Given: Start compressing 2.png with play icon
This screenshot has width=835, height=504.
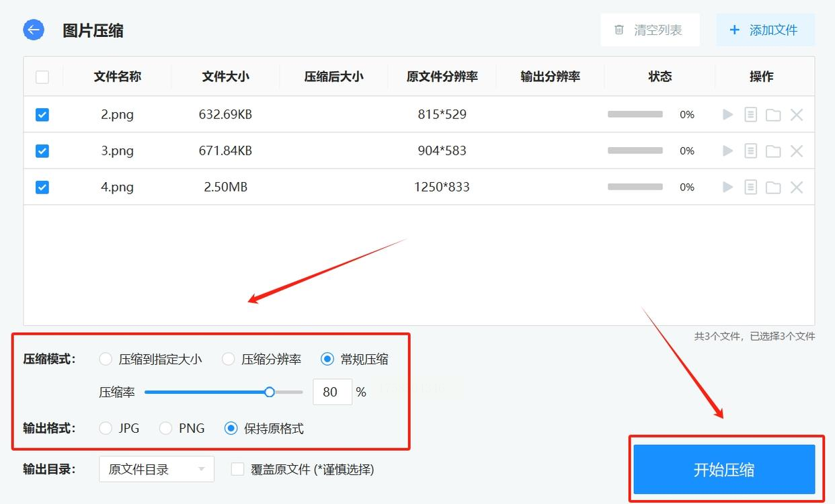Looking at the screenshot, I should coord(727,115).
